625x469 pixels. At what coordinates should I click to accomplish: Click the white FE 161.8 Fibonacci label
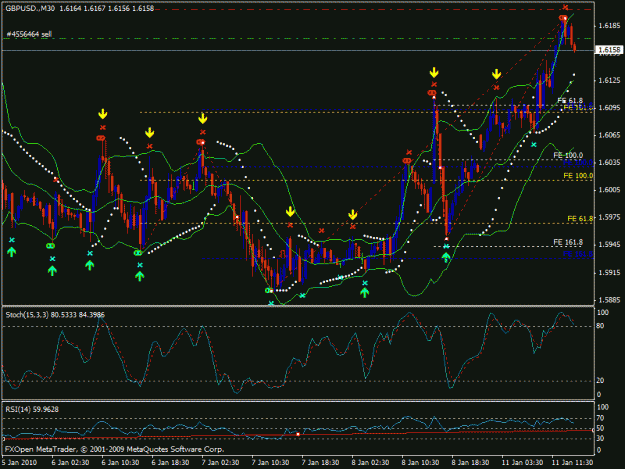568,242
